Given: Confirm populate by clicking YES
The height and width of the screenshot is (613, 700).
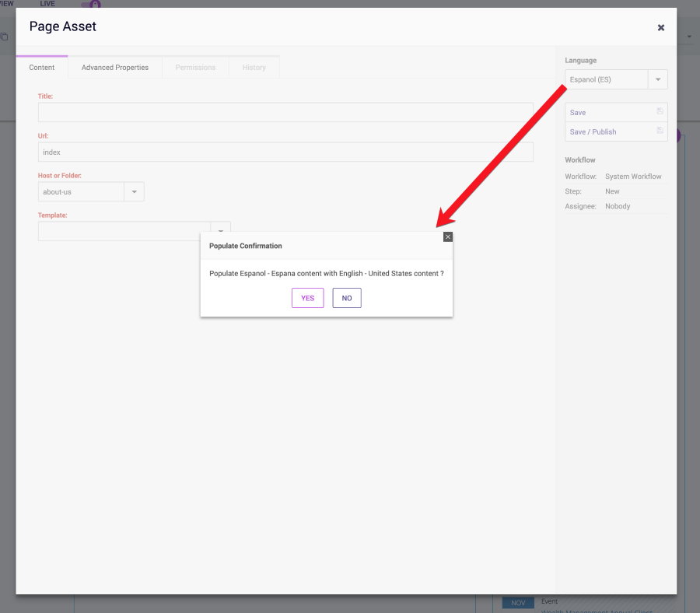Looking at the screenshot, I should click(307, 298).
